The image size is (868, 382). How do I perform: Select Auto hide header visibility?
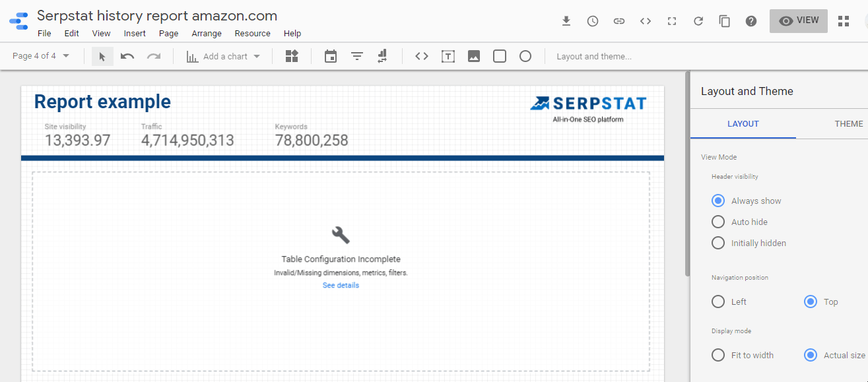click(x=718, y=222)
